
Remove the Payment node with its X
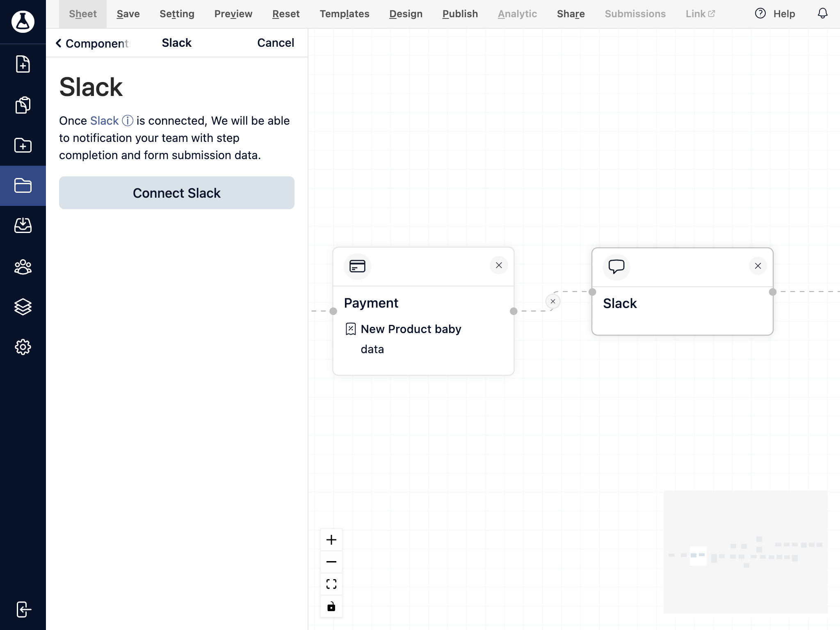(499, 265)
